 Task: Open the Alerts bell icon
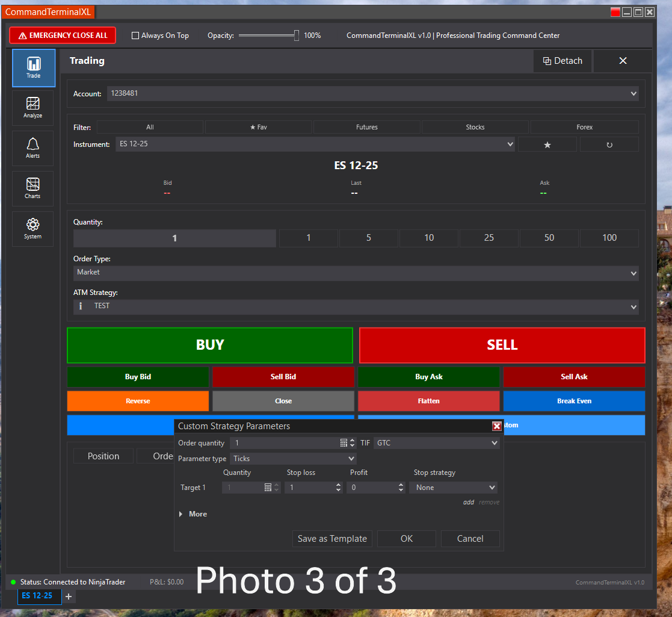33,148
